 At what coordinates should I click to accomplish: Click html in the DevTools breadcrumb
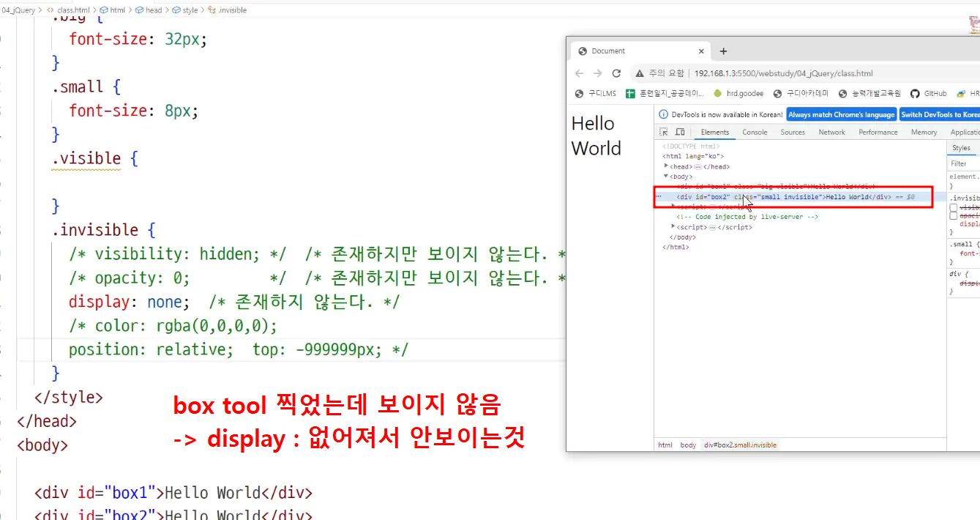click(665, 445)
